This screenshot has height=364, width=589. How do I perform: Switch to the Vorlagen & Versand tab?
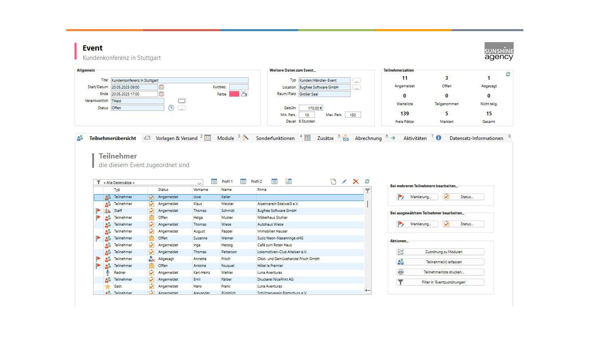[x=176, y=138]
